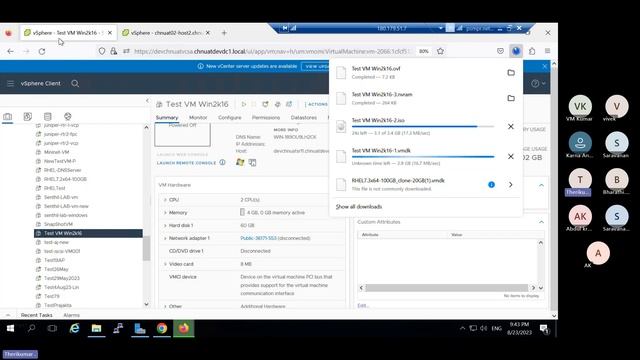This screenshot has width=640, height=360.
Task: Take snapshot icon in VM toolbar
Action: click(289, 104)
